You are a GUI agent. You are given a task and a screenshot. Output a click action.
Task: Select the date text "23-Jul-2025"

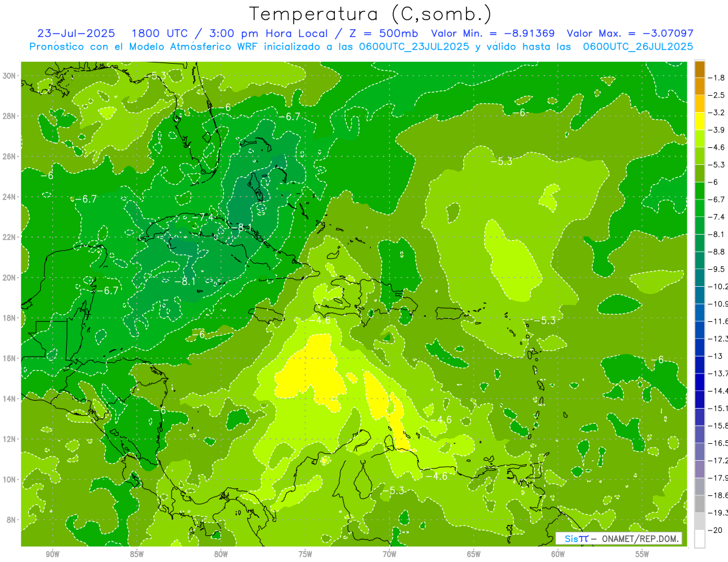(x=78, y=33)
